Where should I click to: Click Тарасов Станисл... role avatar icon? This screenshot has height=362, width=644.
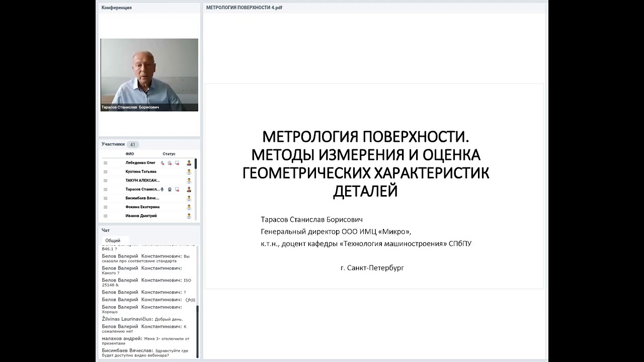pyautogui.click(x=189, y=190)
